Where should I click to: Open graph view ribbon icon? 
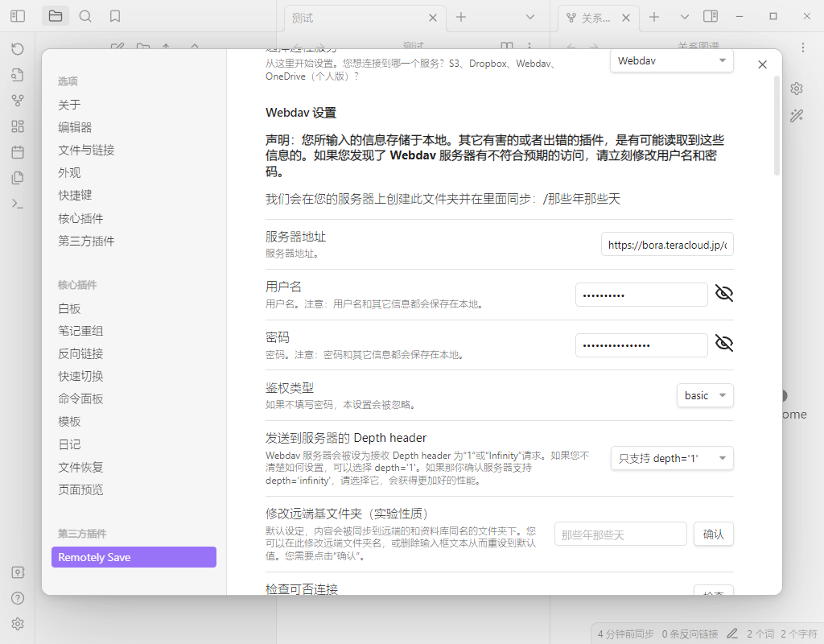18,101
